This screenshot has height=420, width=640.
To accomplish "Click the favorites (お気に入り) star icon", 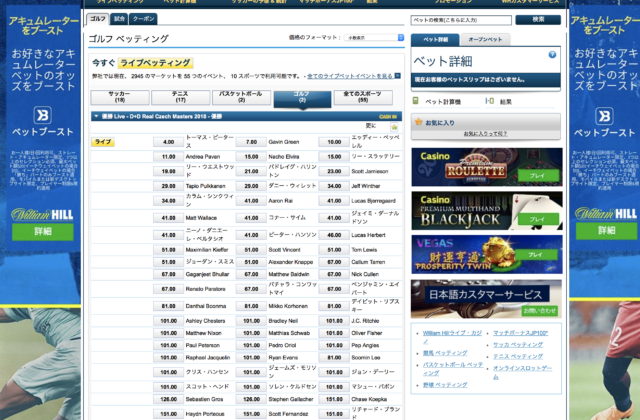I will (x=418, y=122).
